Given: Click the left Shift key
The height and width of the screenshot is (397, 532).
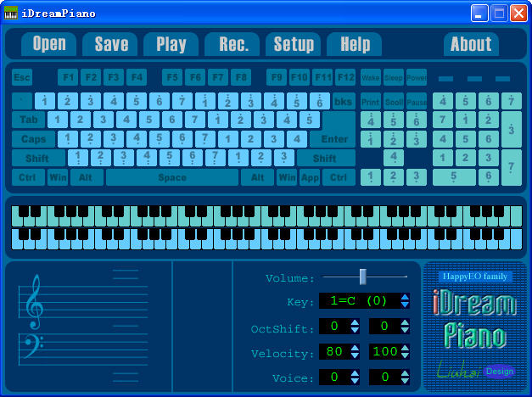Looking at the screenshot, I should tap(38, 158).
